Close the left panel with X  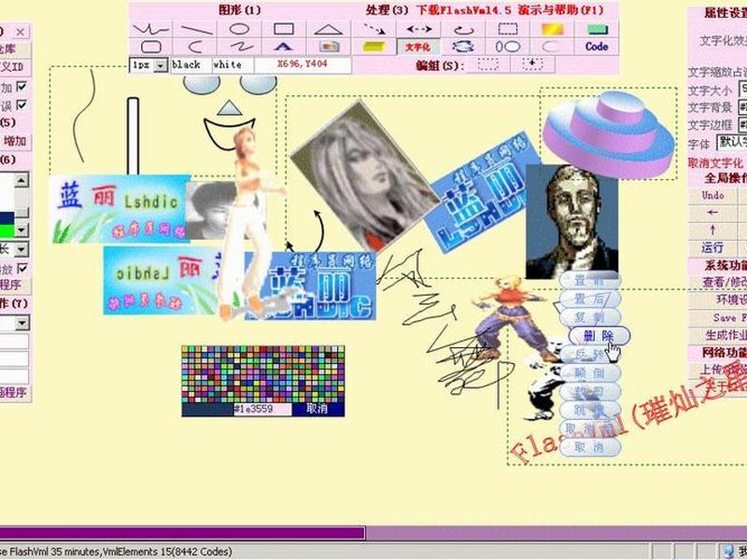pos(20,32)
